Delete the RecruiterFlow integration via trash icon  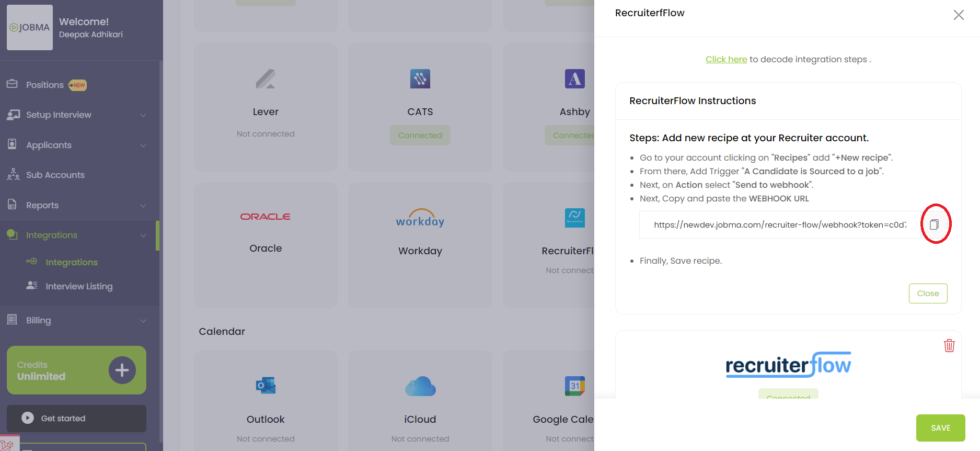coord(949,345)
